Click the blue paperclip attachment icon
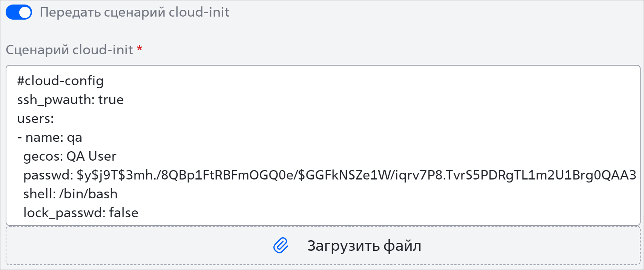This screenshot has width=644, height=270. 281,245
